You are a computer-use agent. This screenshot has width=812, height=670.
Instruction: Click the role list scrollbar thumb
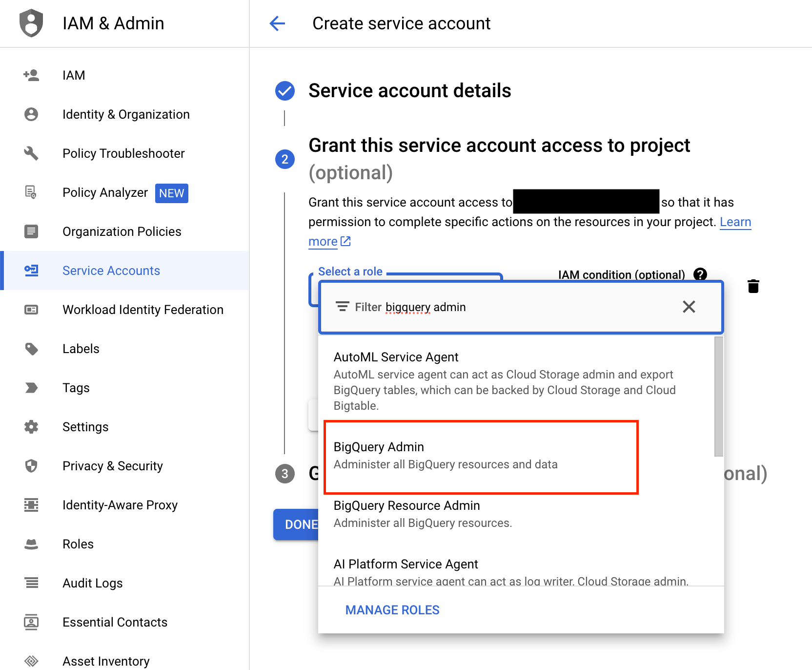coord(718,396)
